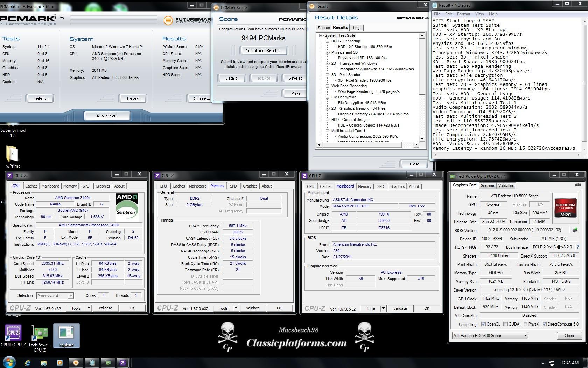Image resolution: width=588 pixels, height=368 pixels.
Task: Switch to the PCMark taskbar button
Action: (76, 363)
